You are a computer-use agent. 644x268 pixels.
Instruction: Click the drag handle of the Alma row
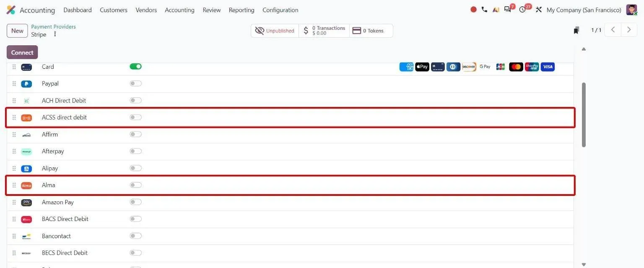click(14, 185)
